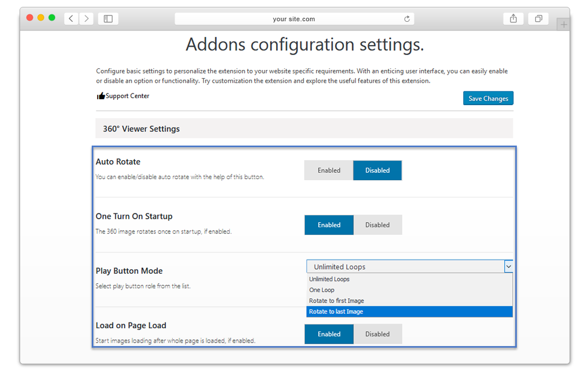Enable Load on Page Load
588x369 pixels.
tap(329, 334)
